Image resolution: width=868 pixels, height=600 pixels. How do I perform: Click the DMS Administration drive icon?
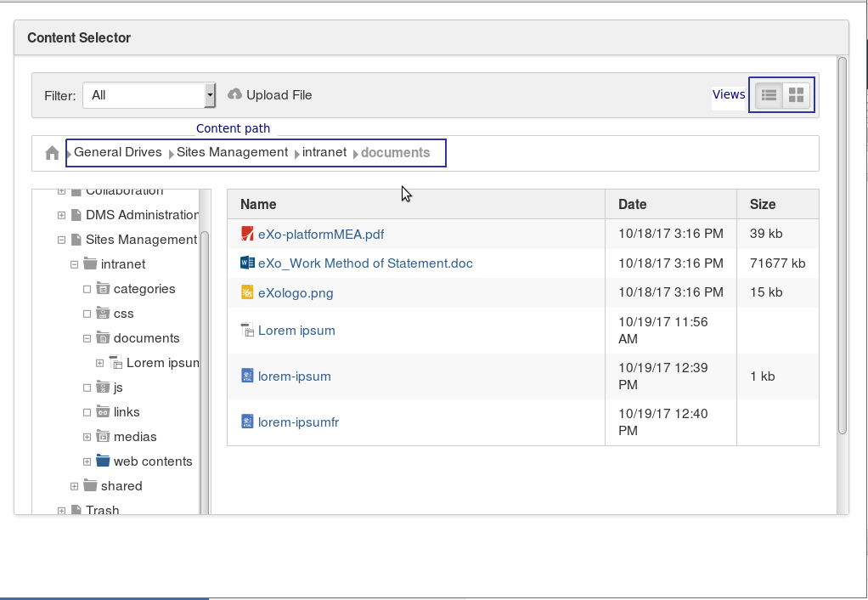(x=76, y=214)
